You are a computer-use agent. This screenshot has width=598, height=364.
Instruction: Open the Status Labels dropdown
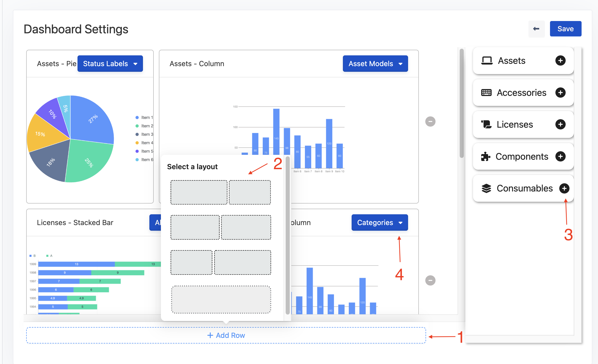110,64
